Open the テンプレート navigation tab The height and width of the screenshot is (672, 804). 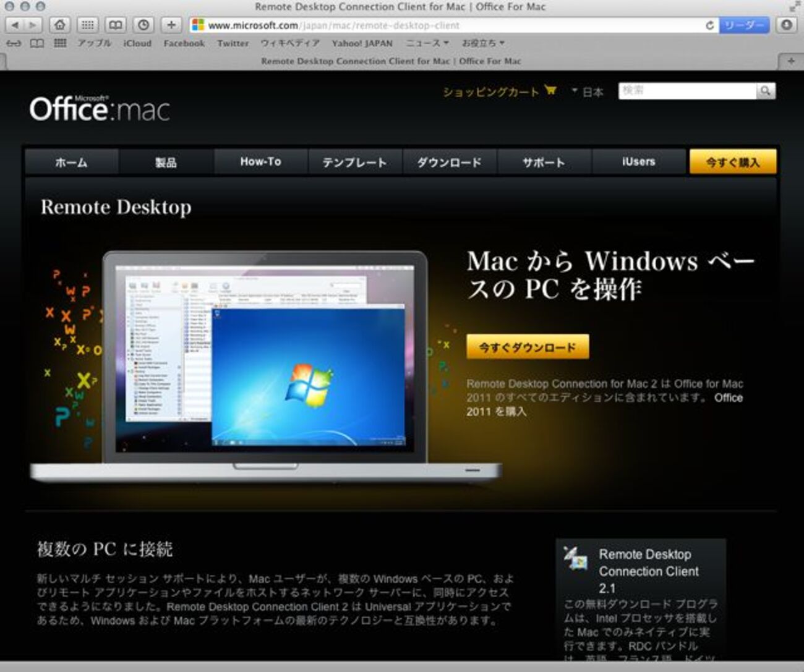click(354, 162)
